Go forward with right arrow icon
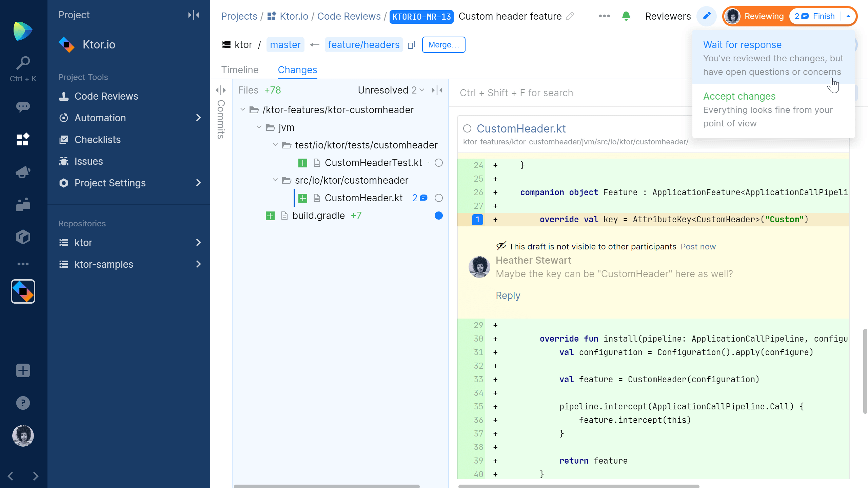This screenshot has width=868, height=488. tap(36, 476)
